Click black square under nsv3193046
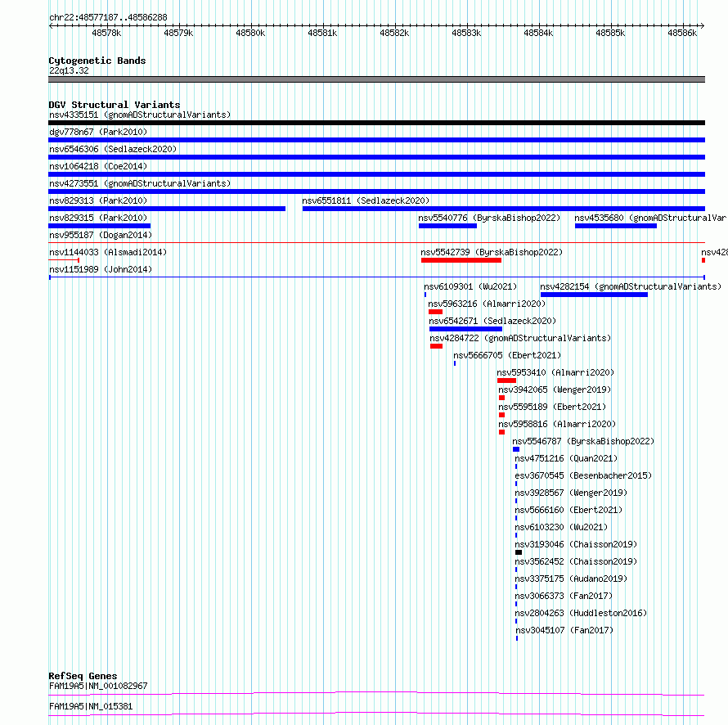Screen dimensions: 728x725 (519, 552)
